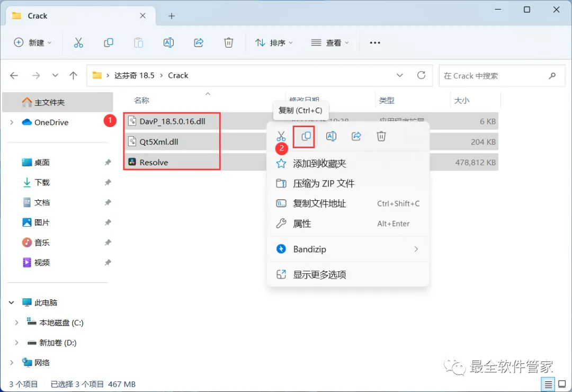Switch to large icons view in status bar
This screenshot has height=392, width=572.
(x=562, y=385)
